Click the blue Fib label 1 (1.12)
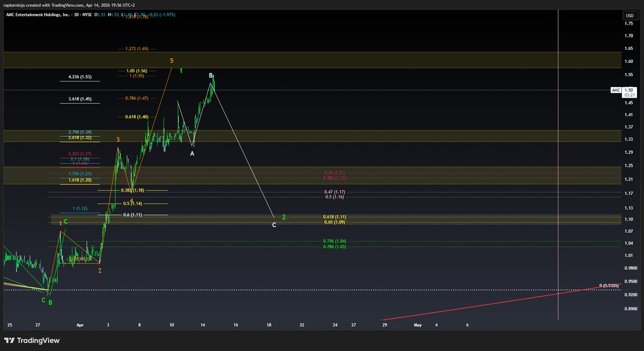 click(79, 209)
